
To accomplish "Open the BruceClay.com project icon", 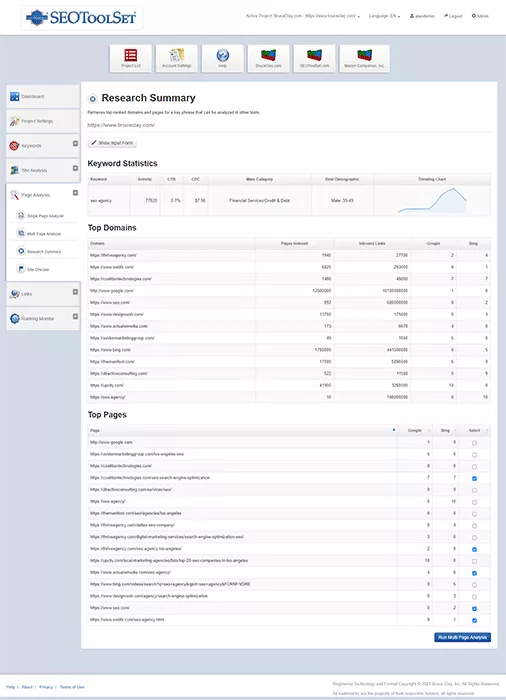I will pyautogui.click(x=268, y=55).
